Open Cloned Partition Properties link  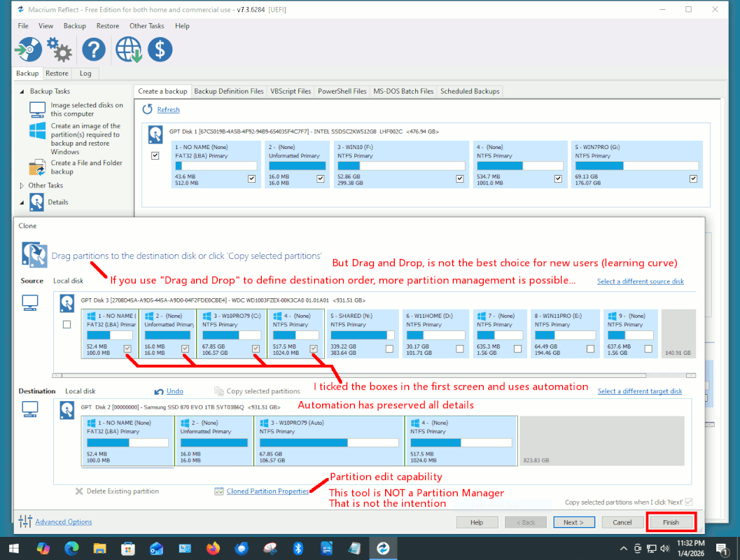pyautogui.click(x=267, y=491)
